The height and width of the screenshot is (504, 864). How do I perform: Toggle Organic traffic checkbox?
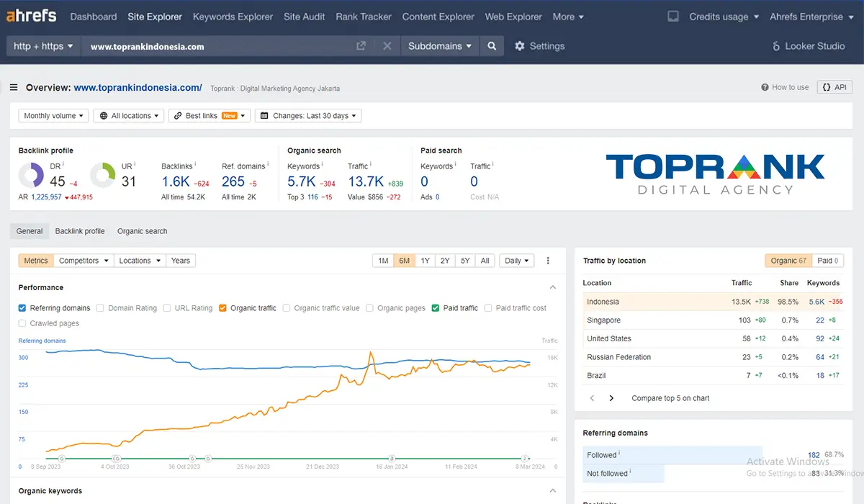tap(222, 308)
